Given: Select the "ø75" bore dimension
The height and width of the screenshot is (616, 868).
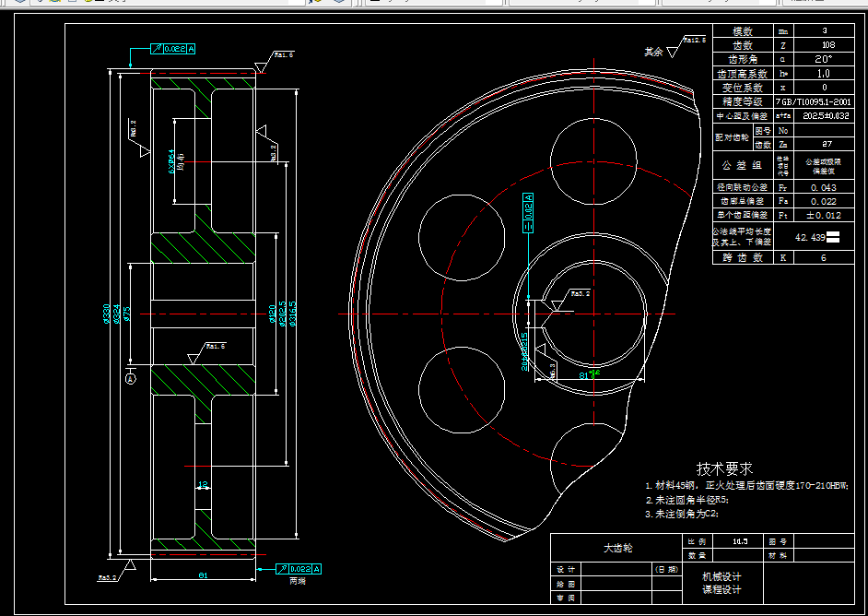Looking at the screenshot, I should tap(126, 314).
